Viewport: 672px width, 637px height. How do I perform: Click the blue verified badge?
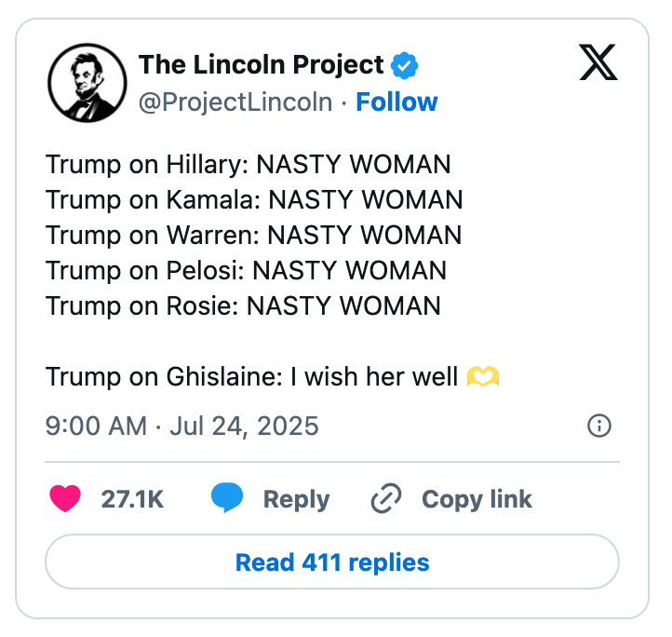click(x=404, y=65)
